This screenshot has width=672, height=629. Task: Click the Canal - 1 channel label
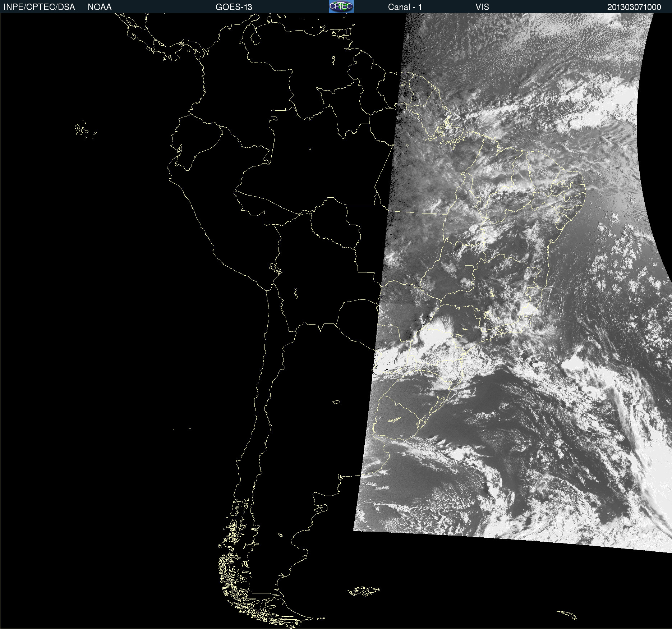click(405, 7)
